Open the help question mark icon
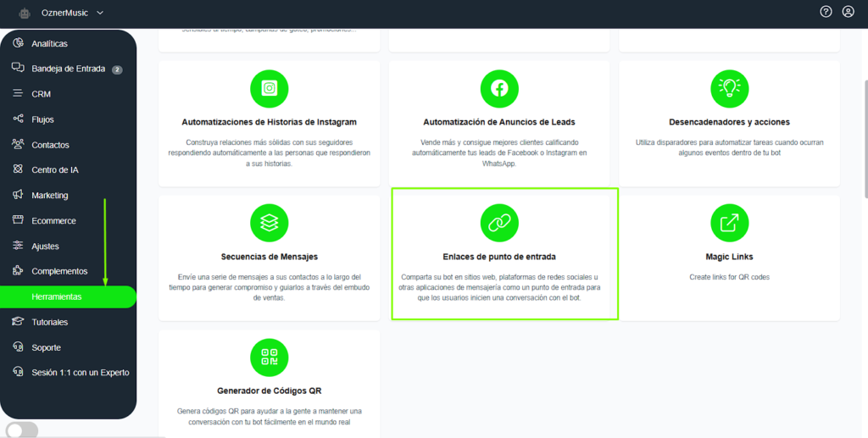 pos(826,12)
